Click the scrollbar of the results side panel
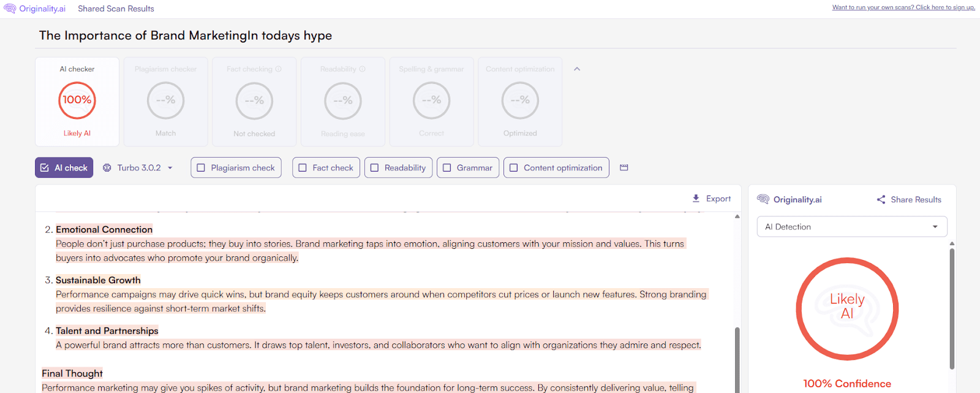The width and height of the screenshot is (980, 393). click(x=952, y=308)
